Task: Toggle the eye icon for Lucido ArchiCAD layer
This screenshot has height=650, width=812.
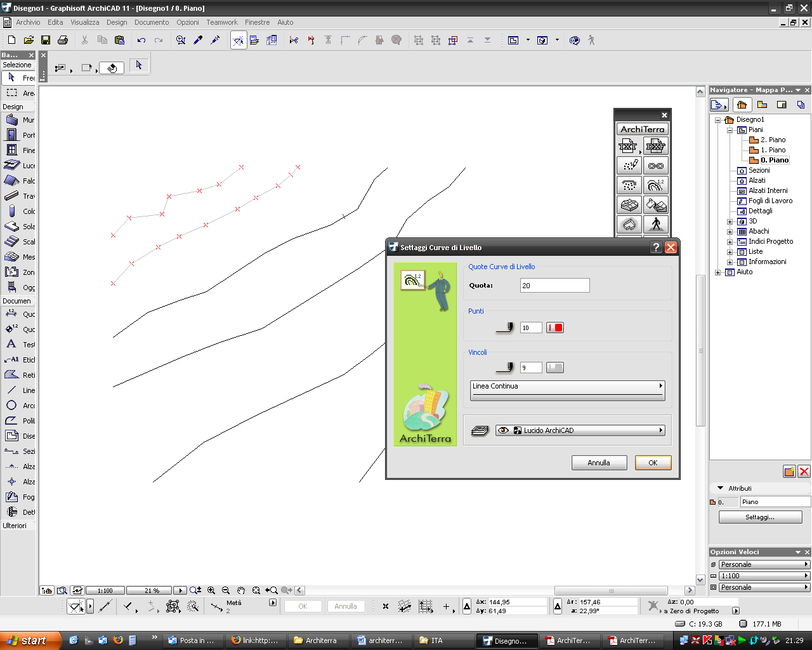Action: tap(503, 430)
